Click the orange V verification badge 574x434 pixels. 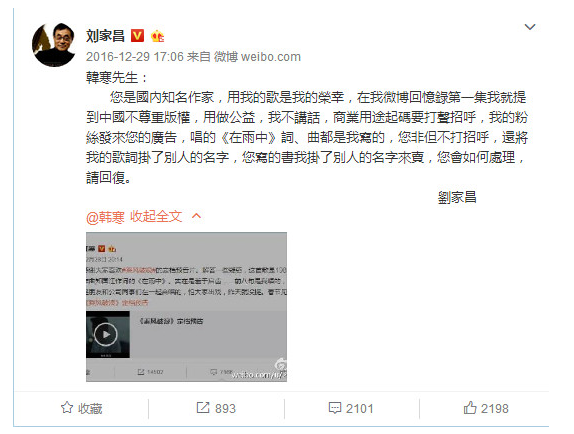click(138, 36)
